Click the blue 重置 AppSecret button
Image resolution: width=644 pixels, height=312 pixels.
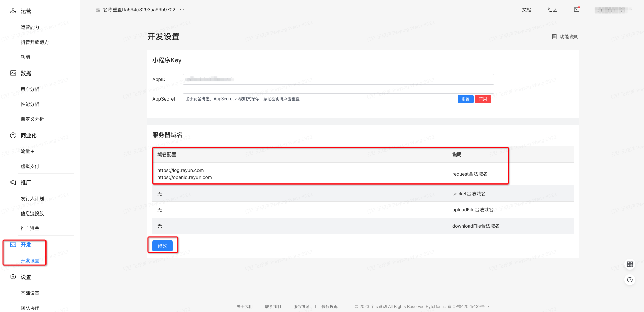[x=465, y=99]
